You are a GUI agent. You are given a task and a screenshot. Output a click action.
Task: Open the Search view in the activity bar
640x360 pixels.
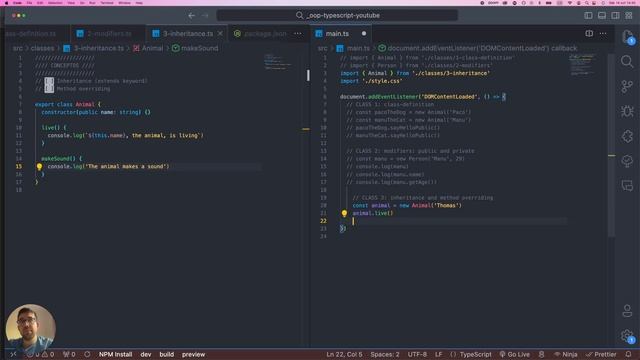click(x=627, y=62)
